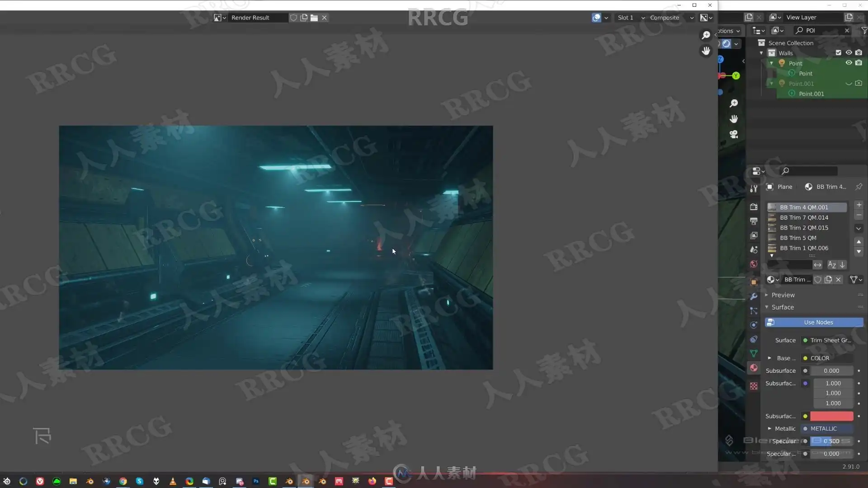The height and width of the screenshot is (488, 868).
Task: Open image file folder icon in header
Action: coord(314,18)
